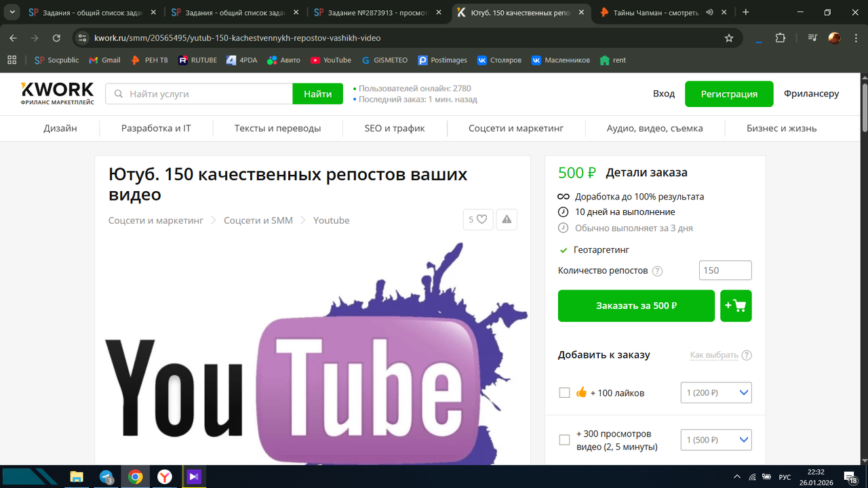Open Разработка и IT category menu
The width and height of the screenshot is (868, 488).
[x=156, y=128]
